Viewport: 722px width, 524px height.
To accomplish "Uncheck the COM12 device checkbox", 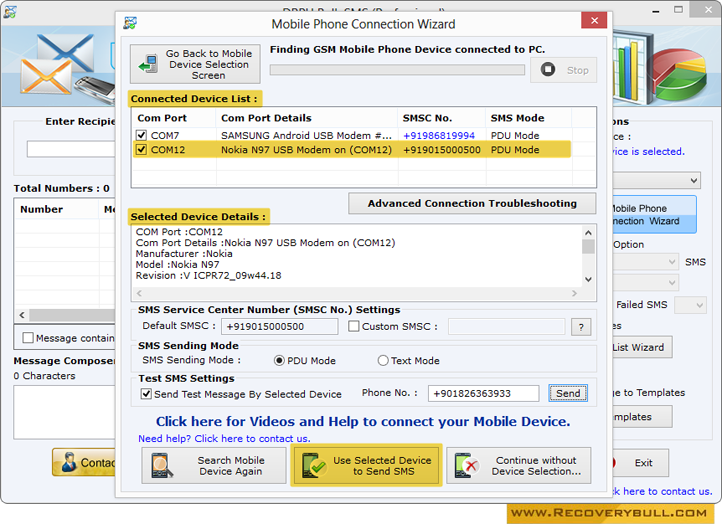I will coord(141,150).
